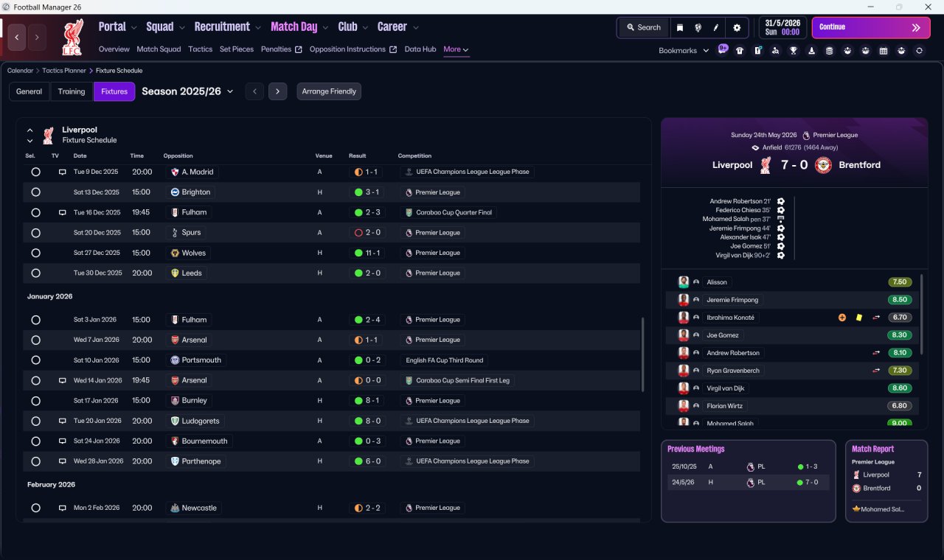Click the Continue button
Viewport: 944px width, 560px height.
[x=871, y=27]
